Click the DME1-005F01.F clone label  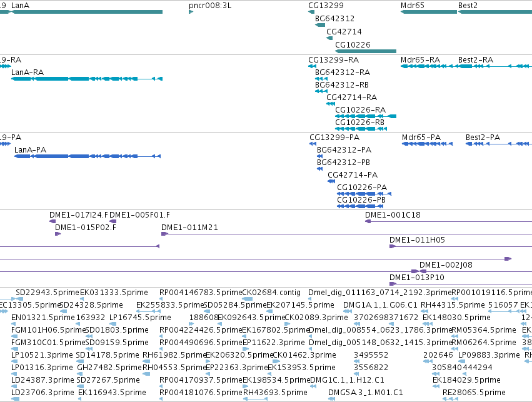tap(139, 215)
